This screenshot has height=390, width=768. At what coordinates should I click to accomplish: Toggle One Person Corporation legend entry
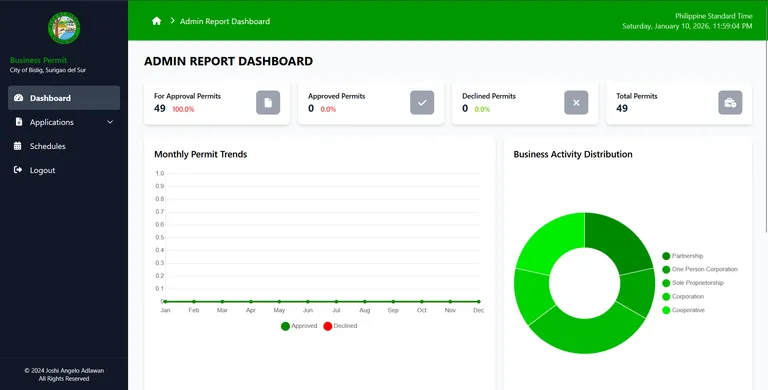[x=699, y=269]
